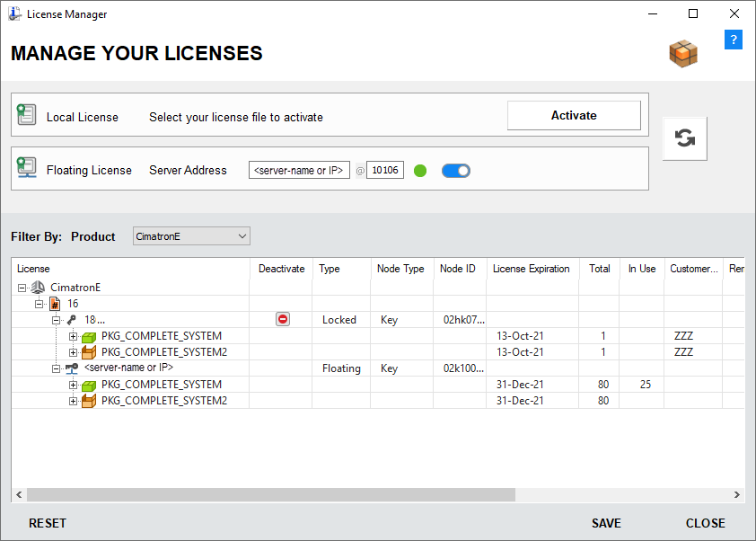Click green package icon under locked license
Screen dimensions: 756x541
(x=89, y=336)
